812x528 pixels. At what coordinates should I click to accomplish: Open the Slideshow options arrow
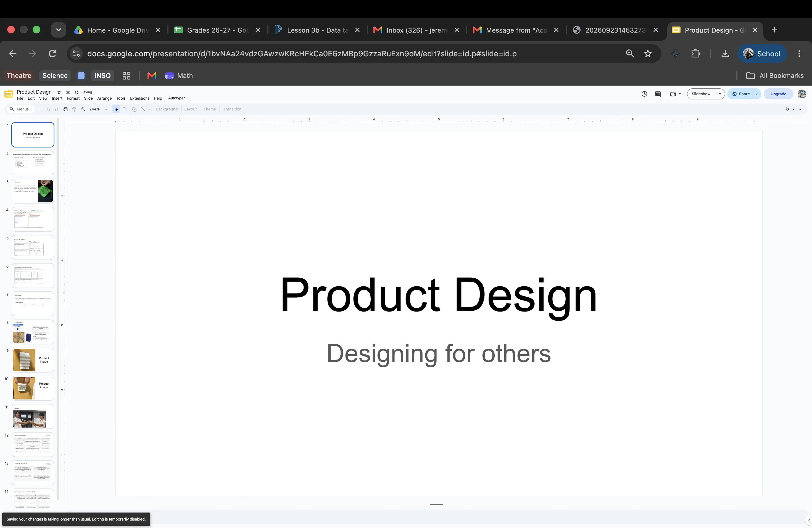(x=719, y=94)
